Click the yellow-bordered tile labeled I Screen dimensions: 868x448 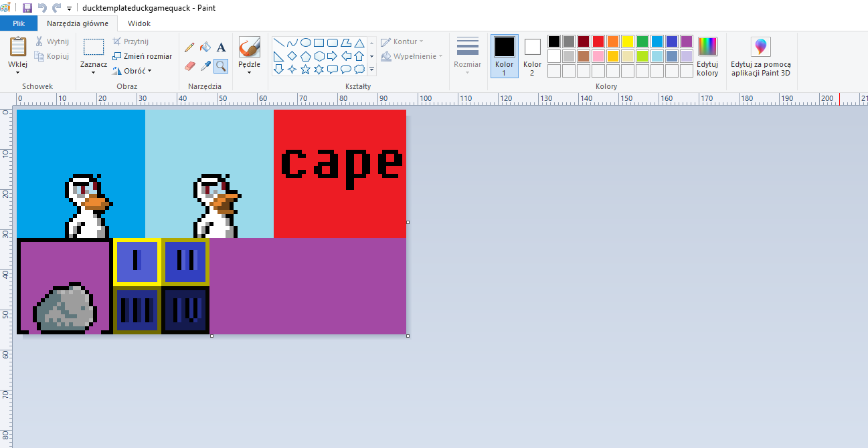[137, 261]
